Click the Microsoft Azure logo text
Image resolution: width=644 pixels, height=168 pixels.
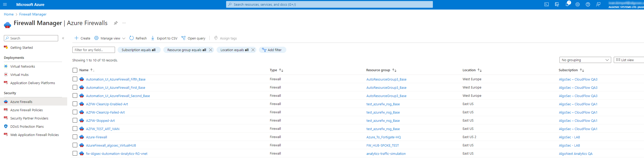pyautogui.click(x=30, y=4)
